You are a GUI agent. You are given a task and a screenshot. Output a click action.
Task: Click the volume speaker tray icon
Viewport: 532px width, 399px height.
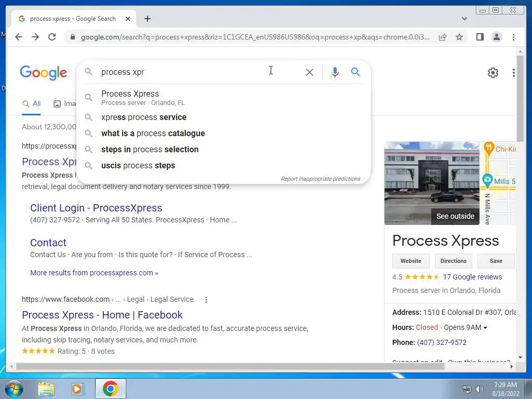pos(480,389)
